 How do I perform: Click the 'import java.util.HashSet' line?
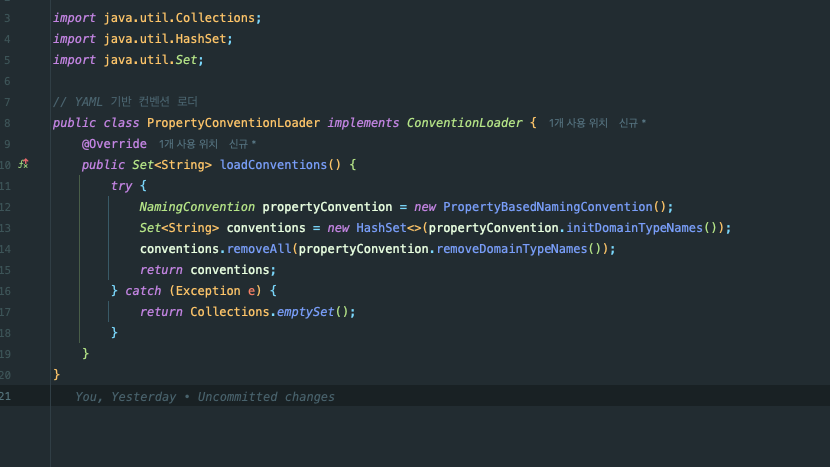[142, 39]
